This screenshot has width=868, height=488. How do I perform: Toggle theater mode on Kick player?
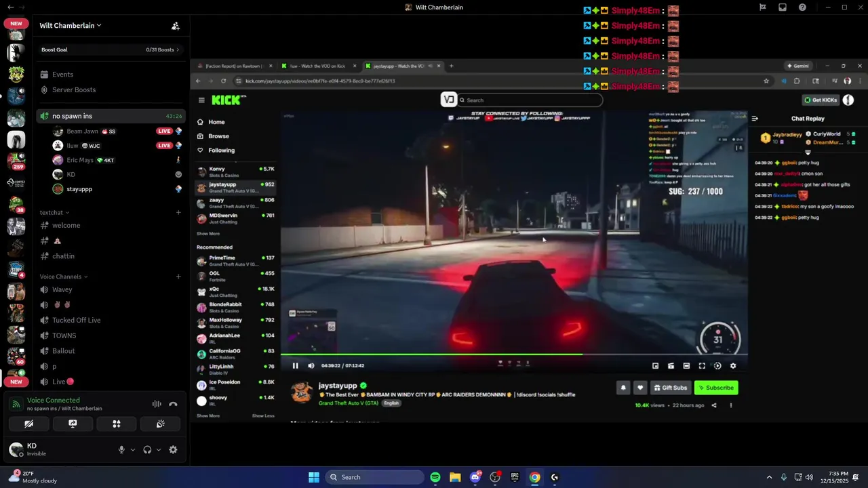pyautogui.click(x=686, y=366)
